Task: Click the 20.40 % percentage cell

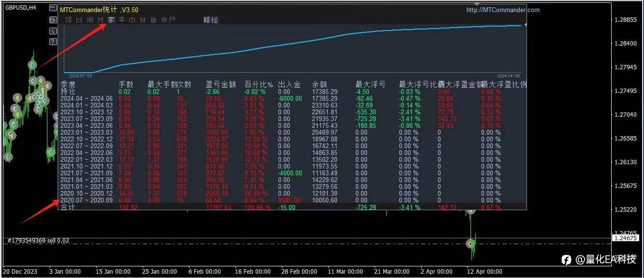Action: pyautogui.click(x=257, y=193)
